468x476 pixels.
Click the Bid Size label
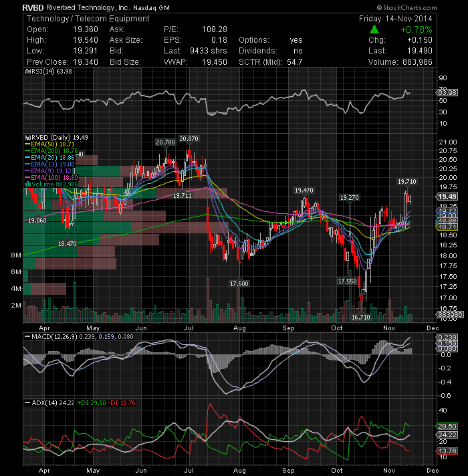point(125,62)
